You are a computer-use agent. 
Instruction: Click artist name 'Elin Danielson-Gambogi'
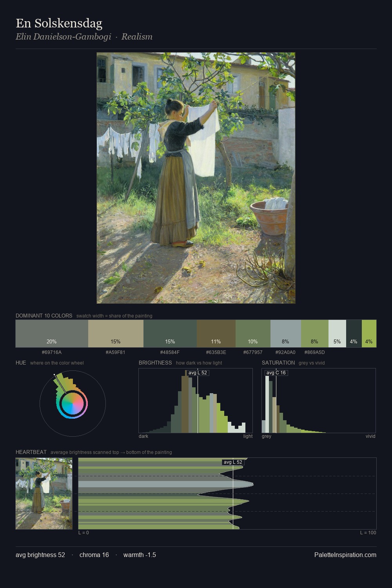(x=64, y=37)
